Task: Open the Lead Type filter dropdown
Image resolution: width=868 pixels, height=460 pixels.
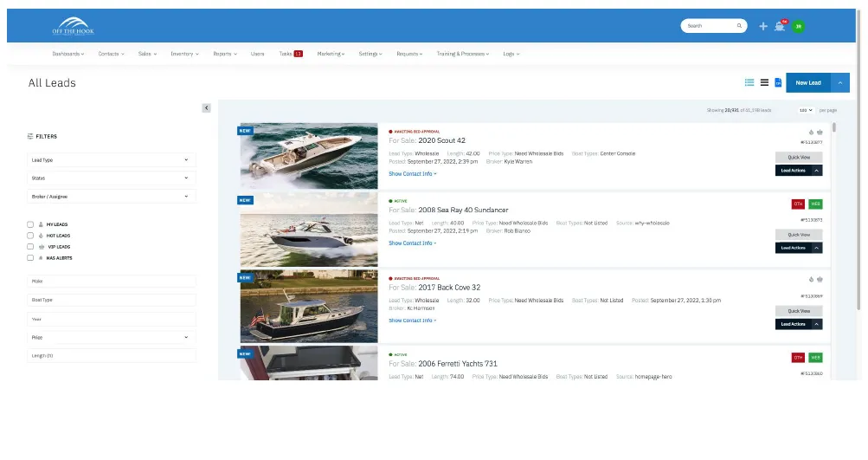Action: (x=112, y=159)
